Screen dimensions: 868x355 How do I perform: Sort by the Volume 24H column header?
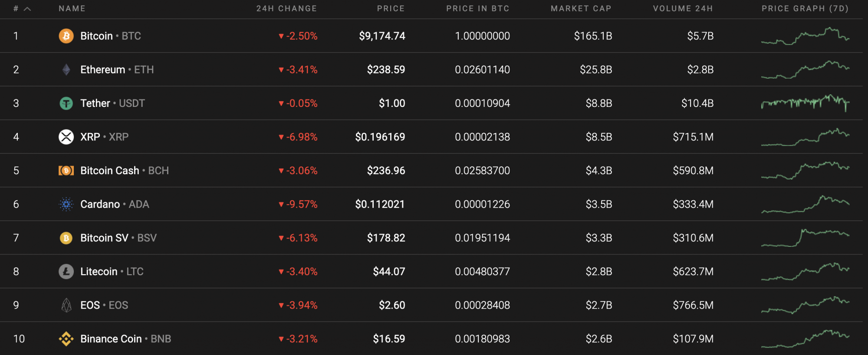click(683, 9)
